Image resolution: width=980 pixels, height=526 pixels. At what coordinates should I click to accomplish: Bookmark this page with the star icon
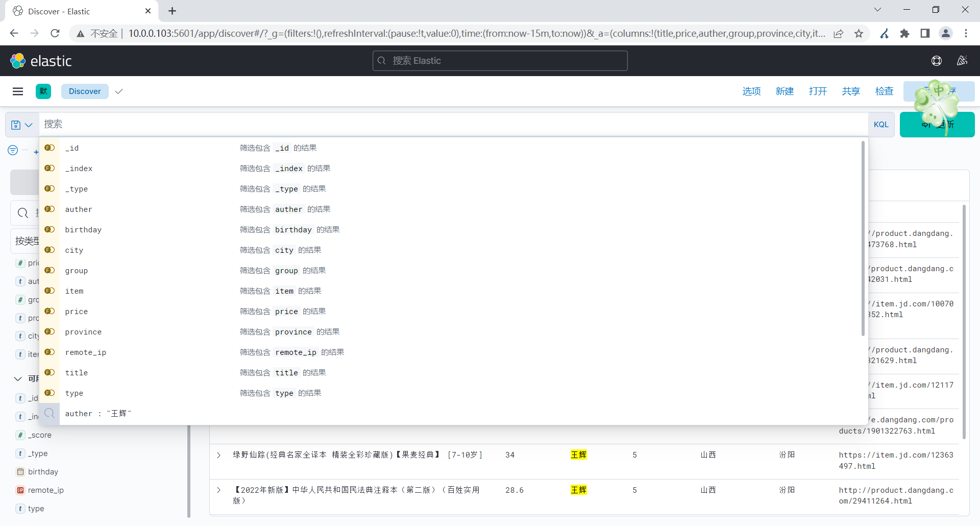[859, 33]
